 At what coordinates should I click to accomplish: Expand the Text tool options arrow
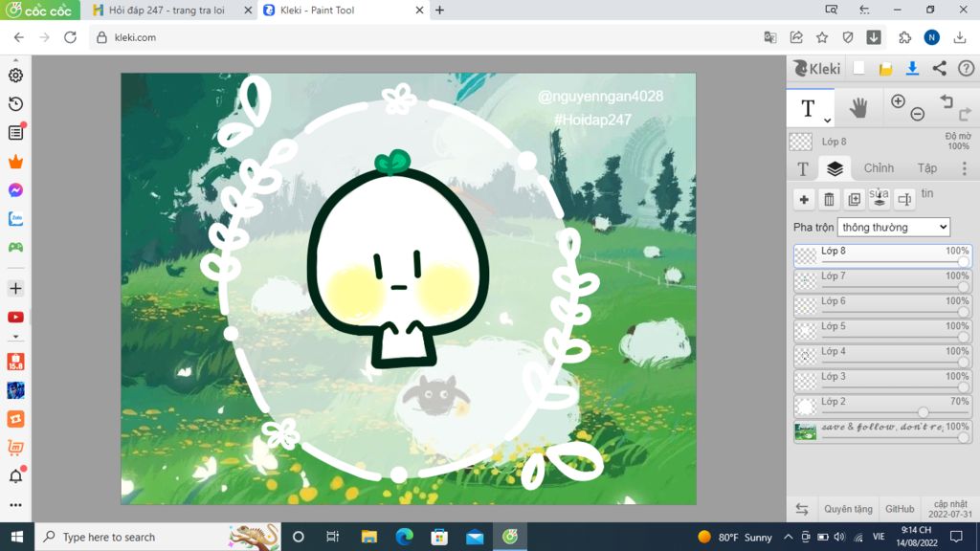(x=827, y=121)
